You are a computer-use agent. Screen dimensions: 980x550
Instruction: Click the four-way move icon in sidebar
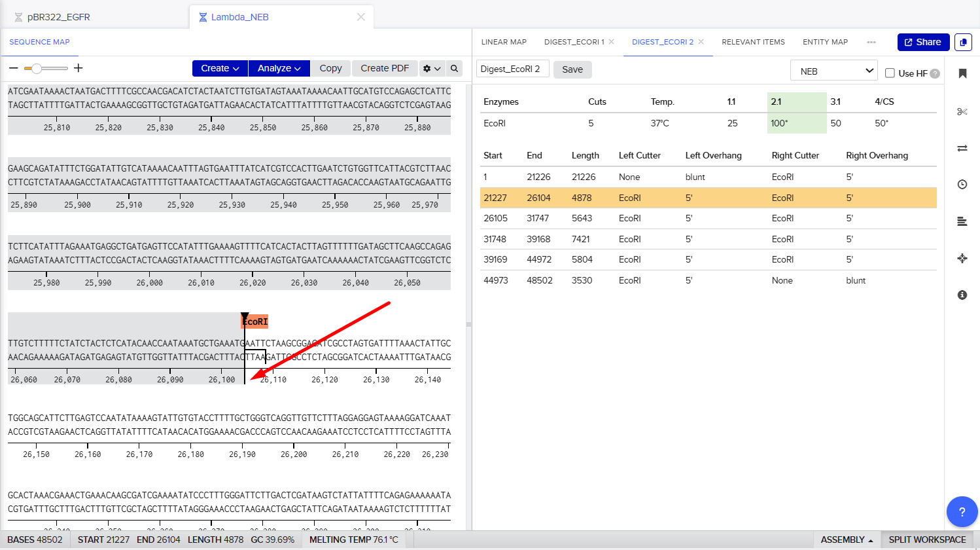click(962, 259)
